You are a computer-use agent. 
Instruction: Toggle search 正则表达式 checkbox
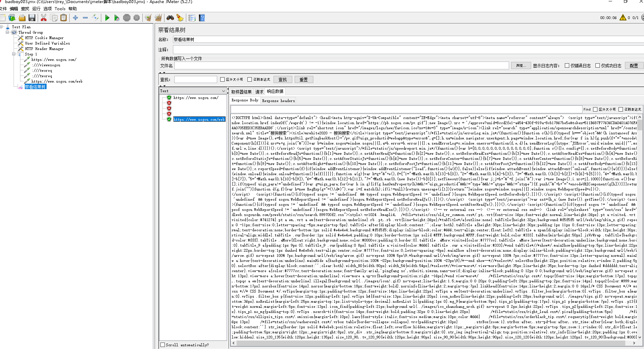[250, 80]
